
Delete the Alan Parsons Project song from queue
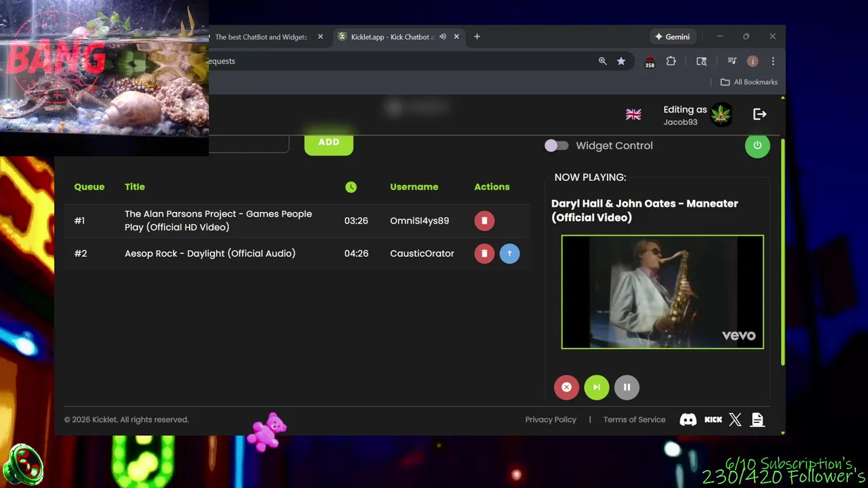[x=484, y=220]
